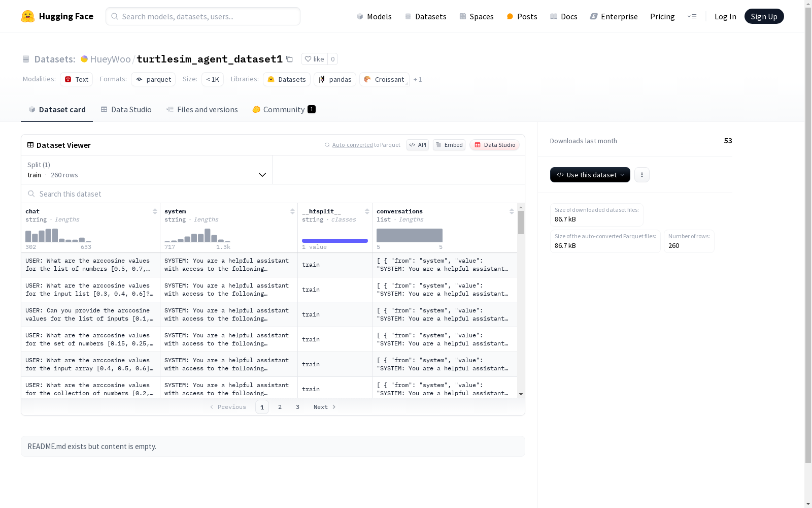Click the table scrollbar down arrow
812x508 pixels.
tap(521, 394)
